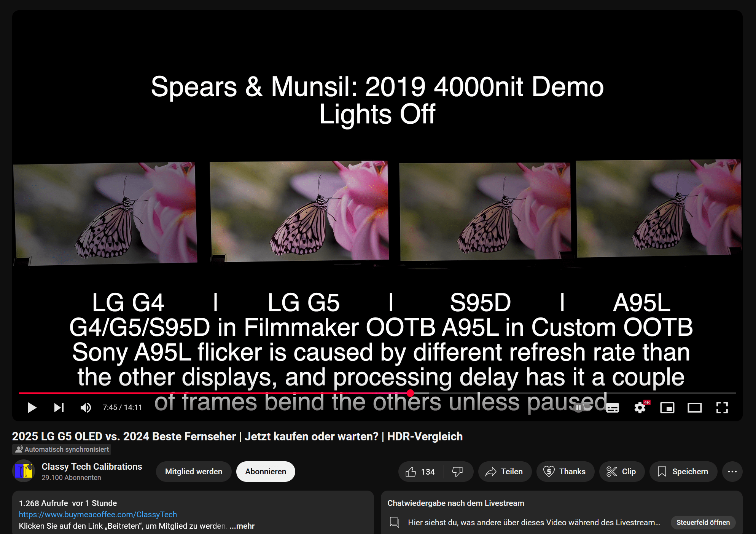
Task: Open the player settings gear
Action: coord(640,408)
